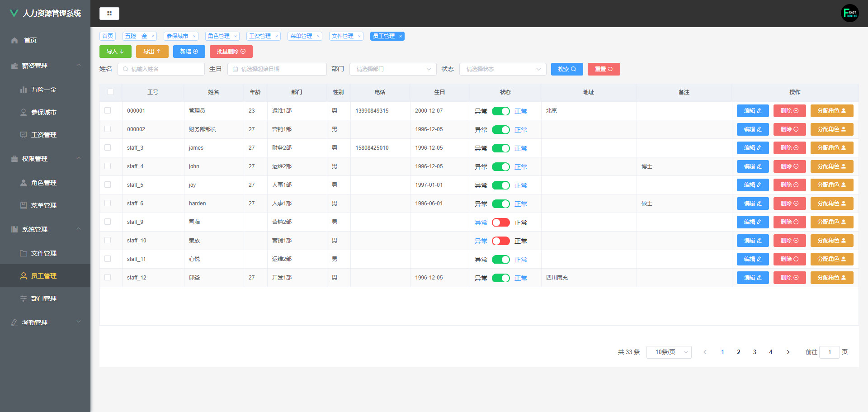Close the 文件管理 tab
The height and width of the screenshot is (412, 868).
point(359,36)
